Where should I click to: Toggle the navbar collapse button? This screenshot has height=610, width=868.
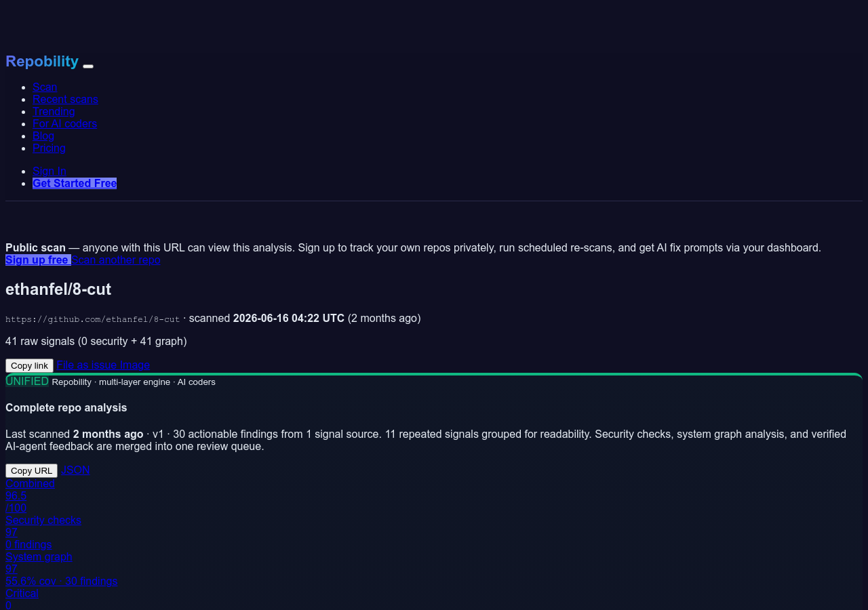(x=88, y=66)
